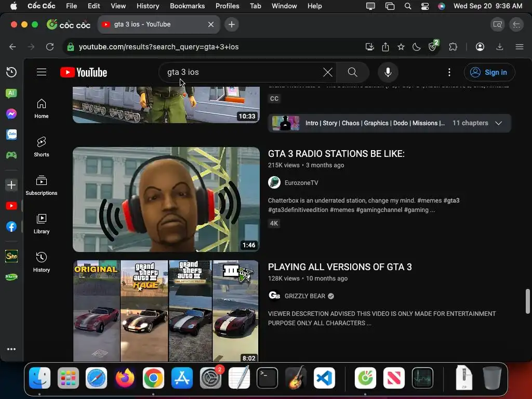Open the Edit menu

[x=94, y=6]
